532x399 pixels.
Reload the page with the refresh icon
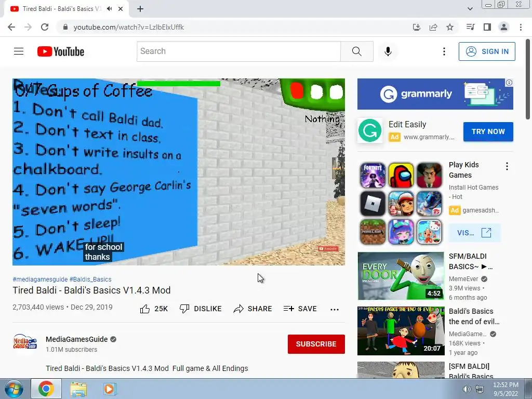point(45,27)
